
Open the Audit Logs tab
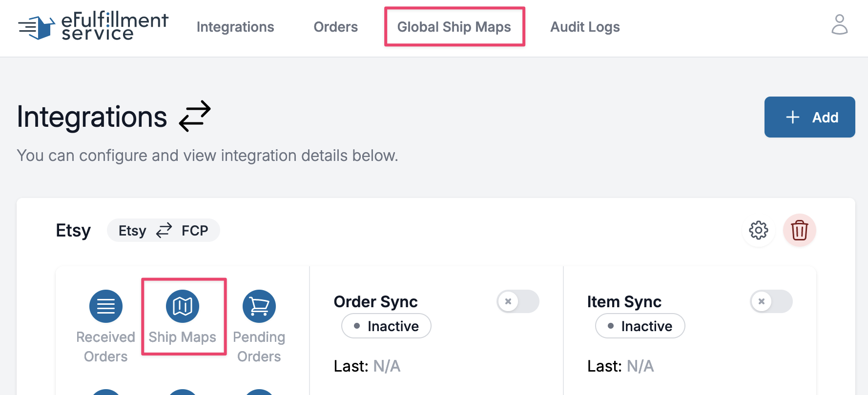[585, 27]
